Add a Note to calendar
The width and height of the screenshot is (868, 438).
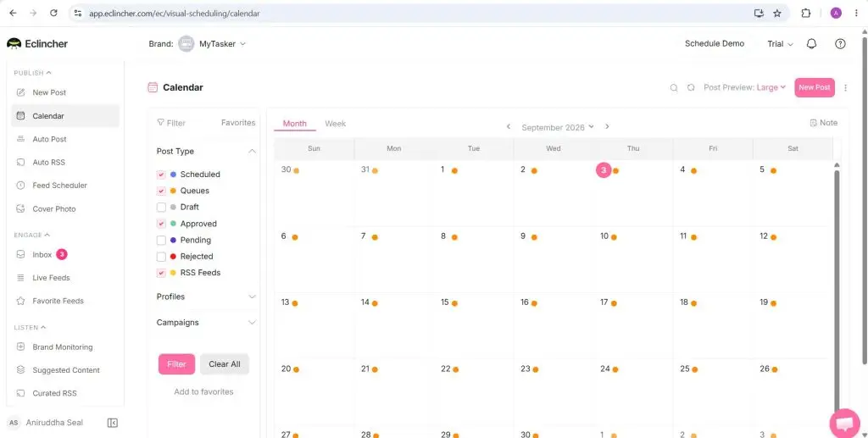pyautogui.click(x=823, y=123)
